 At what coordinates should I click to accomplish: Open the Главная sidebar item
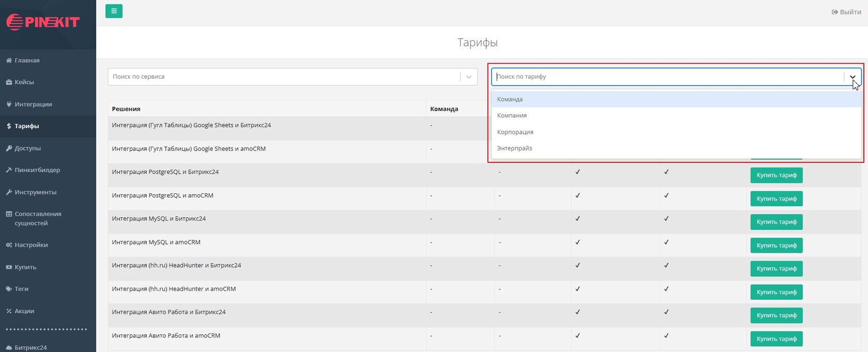pos(48,60)
